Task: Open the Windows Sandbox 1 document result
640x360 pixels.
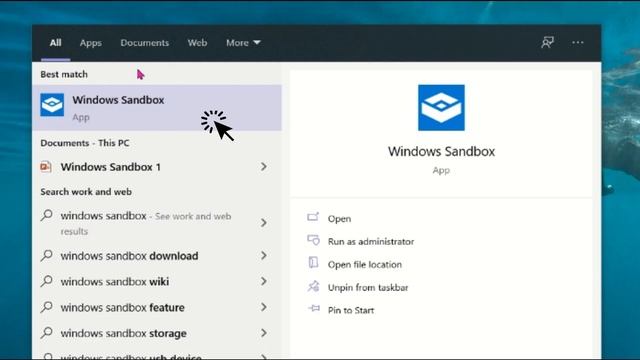Action: click(157, 167)
